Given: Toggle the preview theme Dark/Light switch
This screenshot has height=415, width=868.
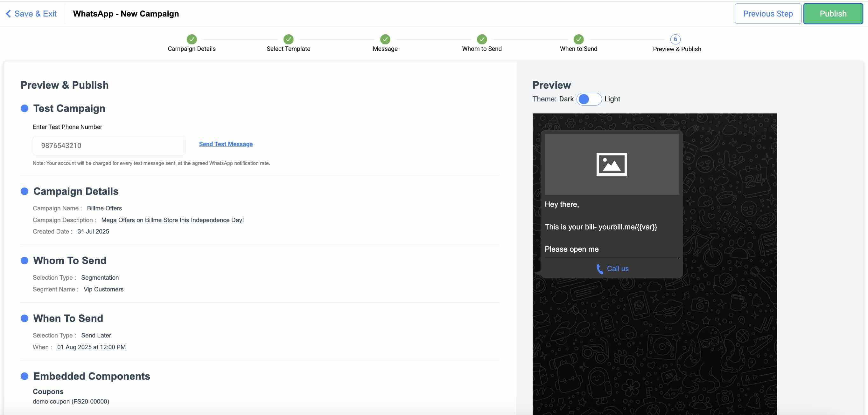Looking at the screenshot, I should click(x=589, y=99).
